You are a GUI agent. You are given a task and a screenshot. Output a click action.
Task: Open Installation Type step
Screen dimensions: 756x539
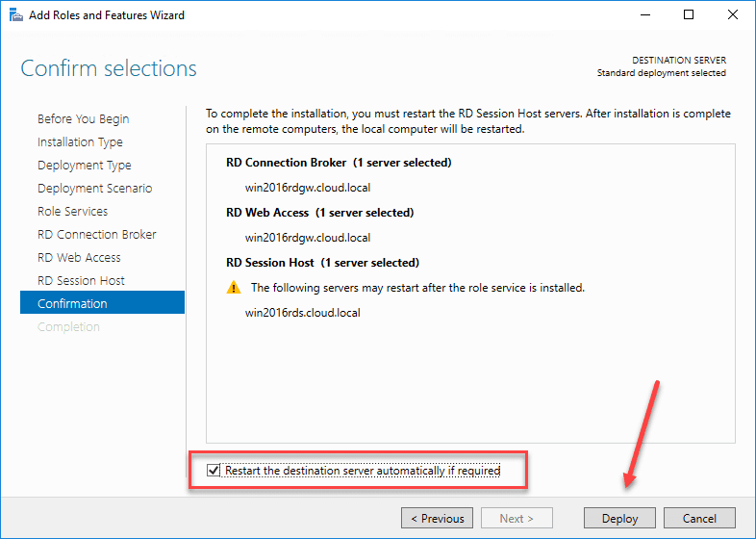[80, 142]
